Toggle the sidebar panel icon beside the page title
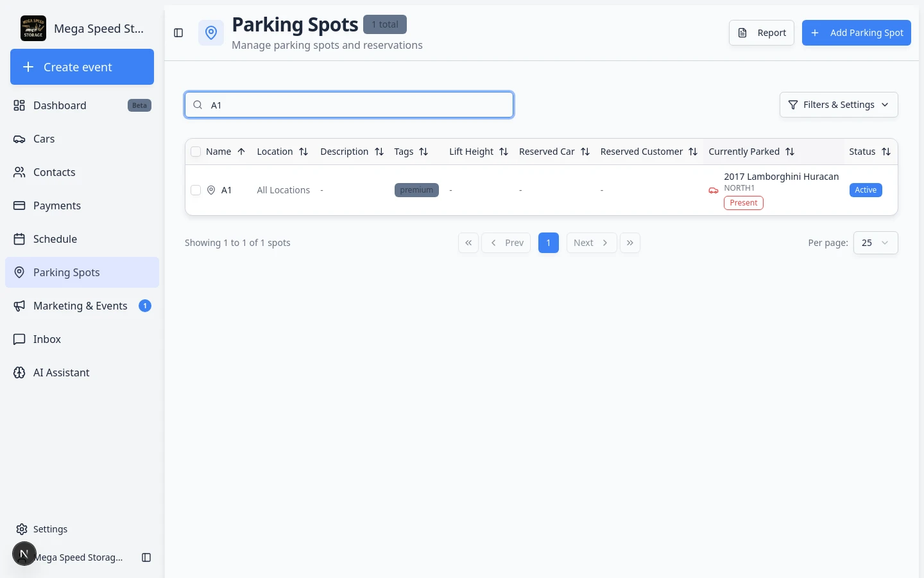The width and height of the screenshot is (924, 578). click(179, 33)
